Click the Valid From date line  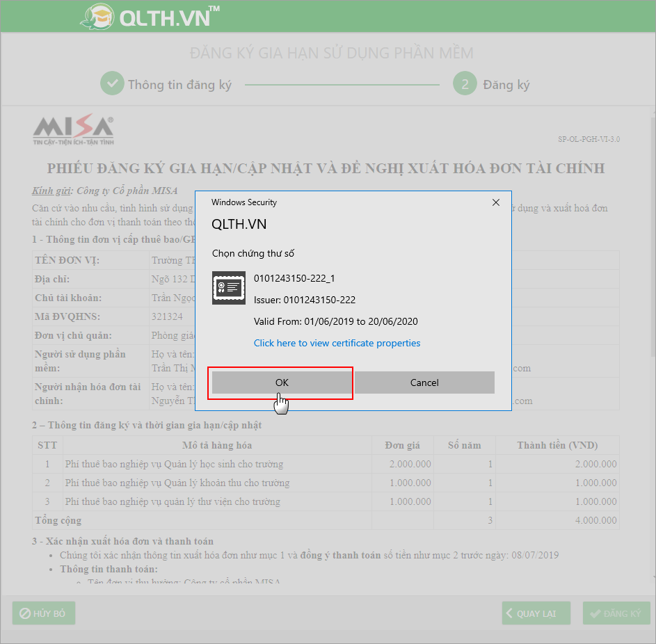(x=335, y=321)
